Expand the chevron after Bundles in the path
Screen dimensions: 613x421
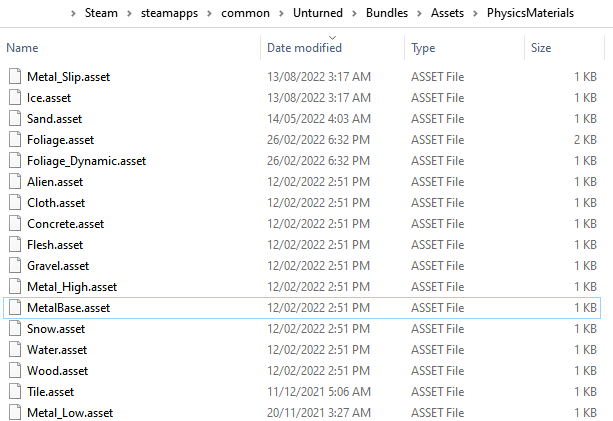pos(419,14)
